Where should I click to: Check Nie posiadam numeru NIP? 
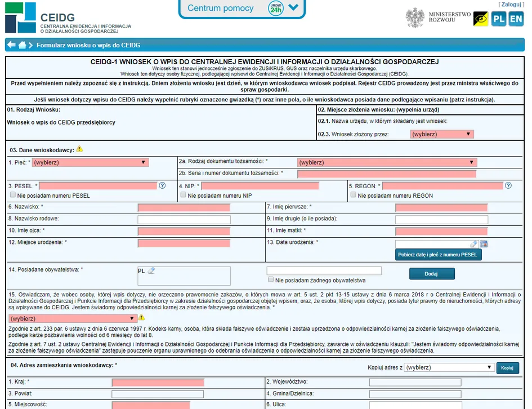[x=183, y=195]
